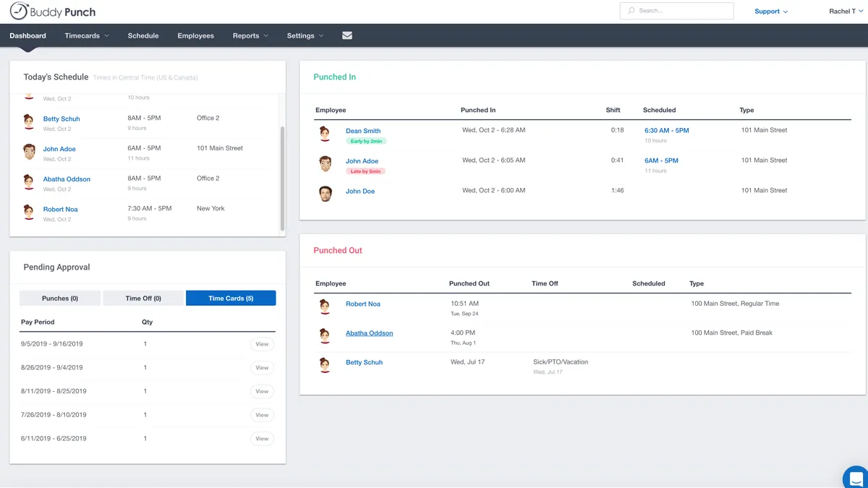Expand the Reports dropdown menu
Screen dimensions: 868x488
[x=250, y=35]
